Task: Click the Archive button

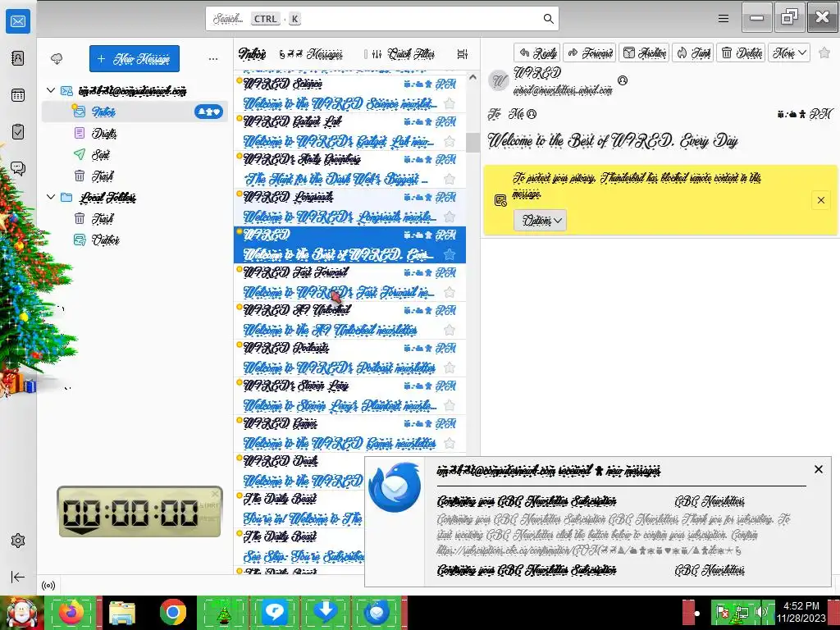Action: pos(645,52)
